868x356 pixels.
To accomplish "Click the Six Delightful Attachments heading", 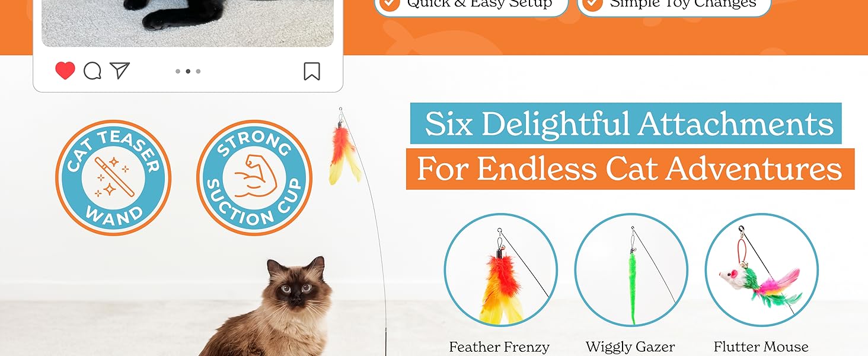I will (x=626, y=123).
